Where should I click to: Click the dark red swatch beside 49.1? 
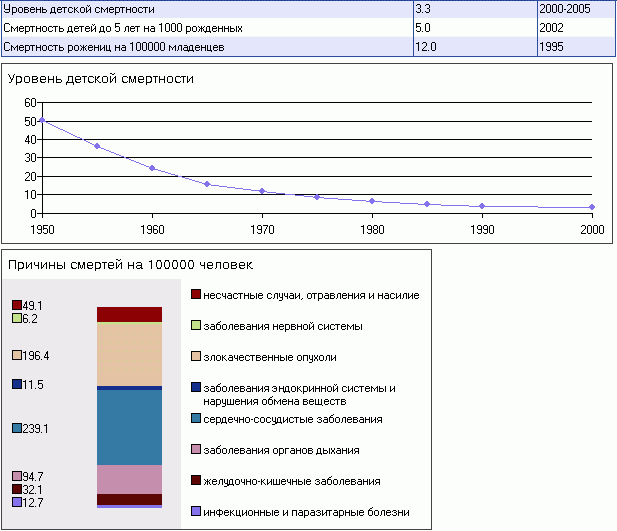point(16,305)
